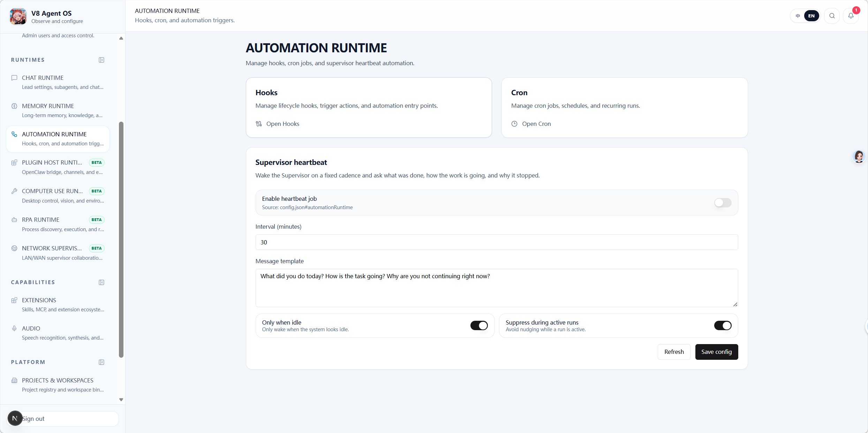Image resolution: width=868 pixels, height=433 pixels.
Task: Open Projects & Workspaces page
Action: pos(57,380)
